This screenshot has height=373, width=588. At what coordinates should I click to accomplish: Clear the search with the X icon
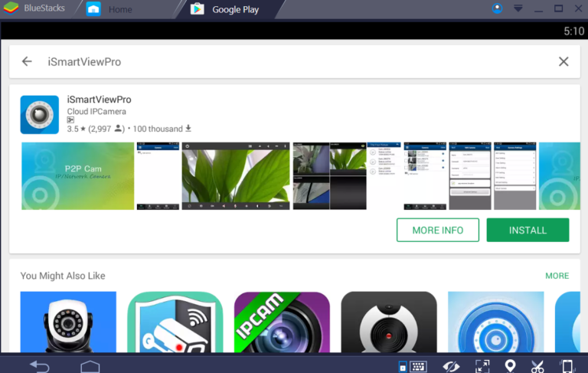563,61
